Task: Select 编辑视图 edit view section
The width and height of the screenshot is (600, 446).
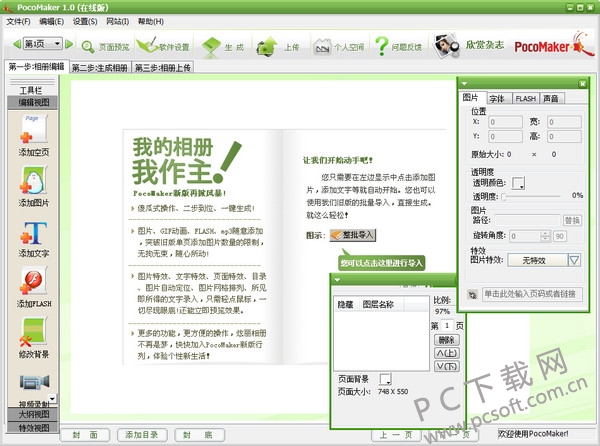Action: 33,102
